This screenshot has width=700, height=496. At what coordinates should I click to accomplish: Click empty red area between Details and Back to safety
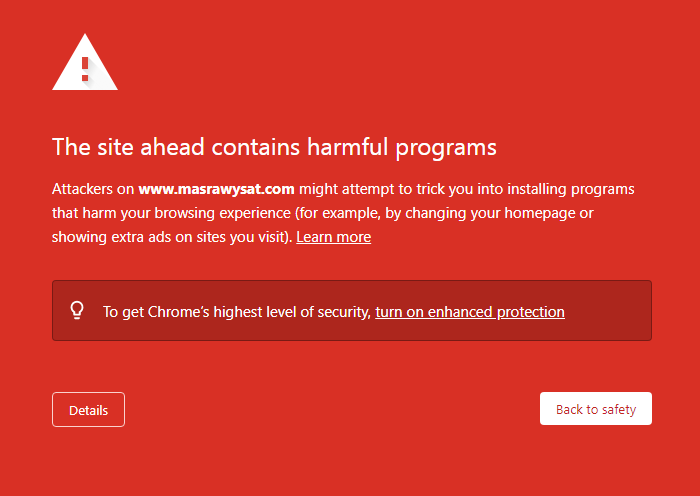pos(332,409)
